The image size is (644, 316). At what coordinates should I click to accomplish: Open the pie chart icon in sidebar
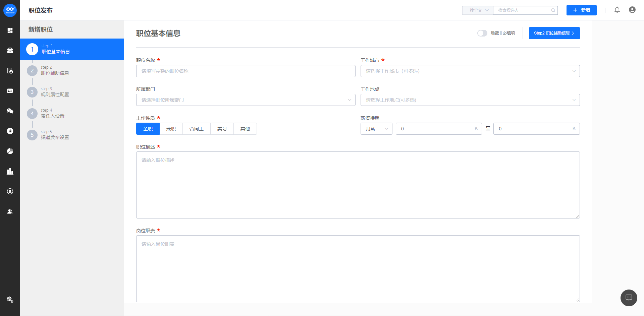tap(10, 151)
